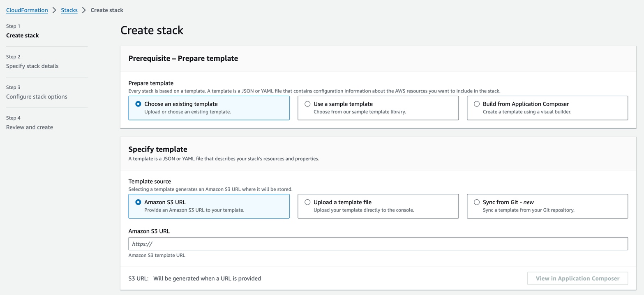
Task: Open Step 1 Create stack in sidebar
Action: pyautogui.click(x=23, y=35)
